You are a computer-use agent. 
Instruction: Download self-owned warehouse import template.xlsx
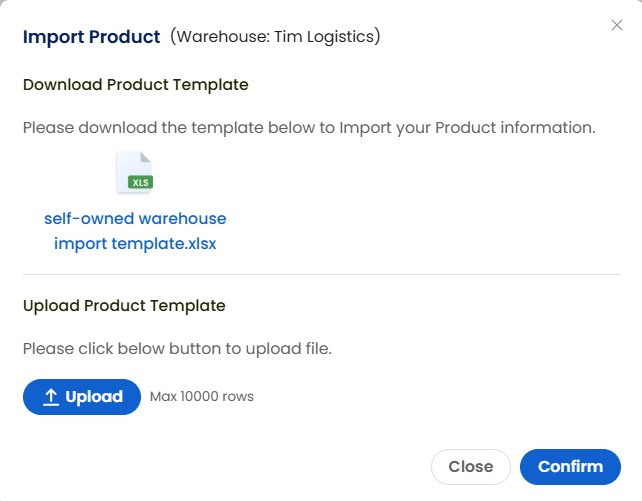tap(135, 231)
